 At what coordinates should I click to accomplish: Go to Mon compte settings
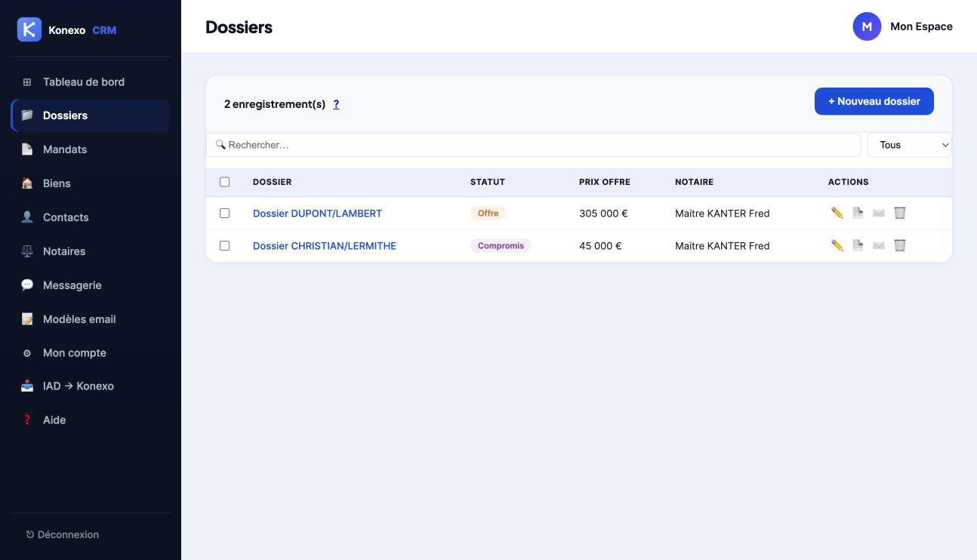91,353
